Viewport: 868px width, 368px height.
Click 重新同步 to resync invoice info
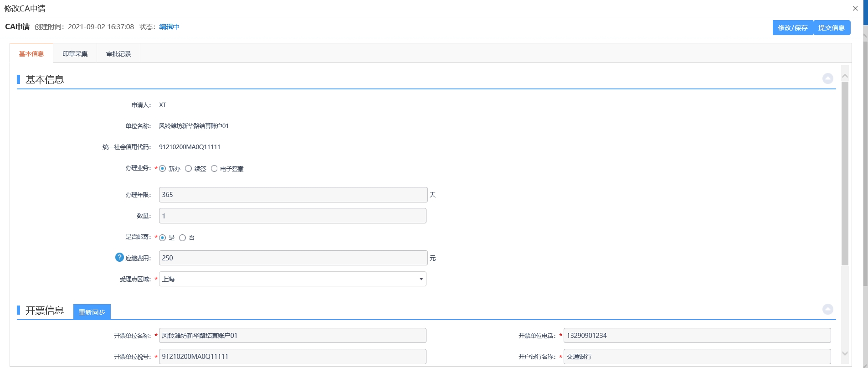pos(92,312)
